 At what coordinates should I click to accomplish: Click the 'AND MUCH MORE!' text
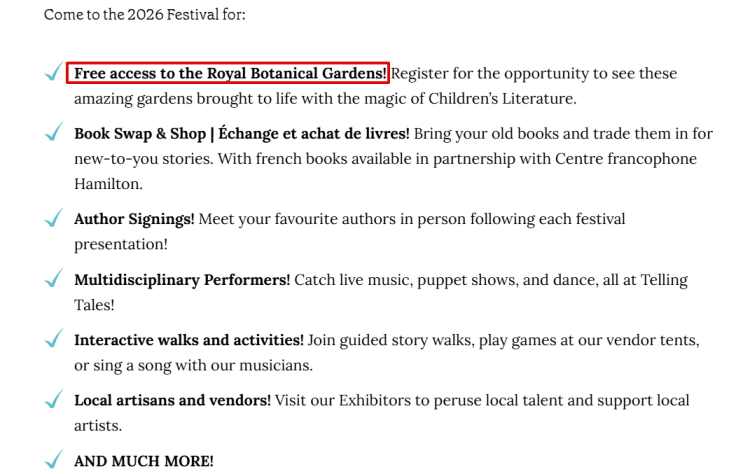pos(143,461)
